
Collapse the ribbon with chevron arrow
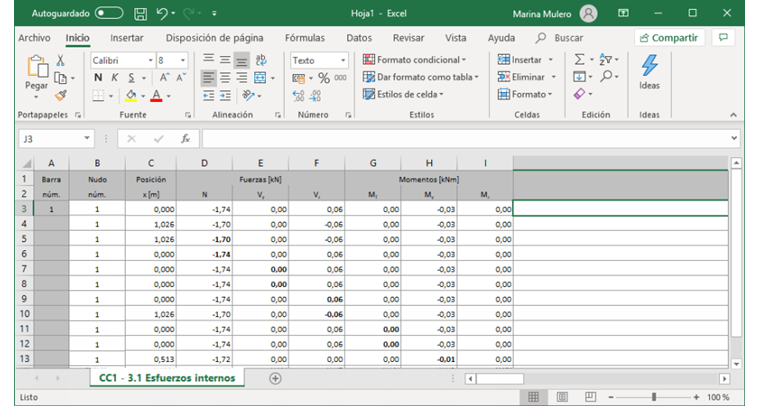tap(733, 115)
